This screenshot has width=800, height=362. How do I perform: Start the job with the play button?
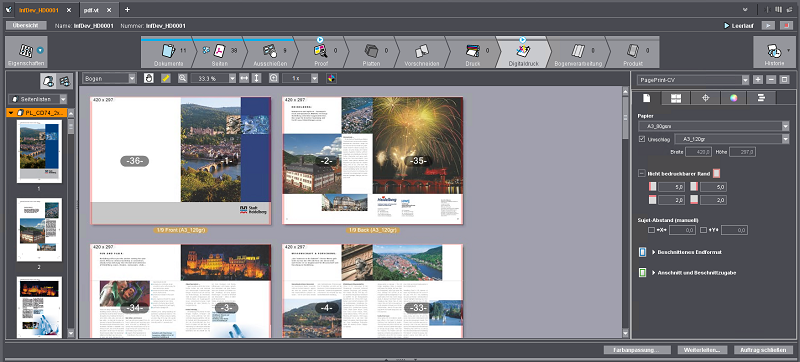click(x=767, y=25)
